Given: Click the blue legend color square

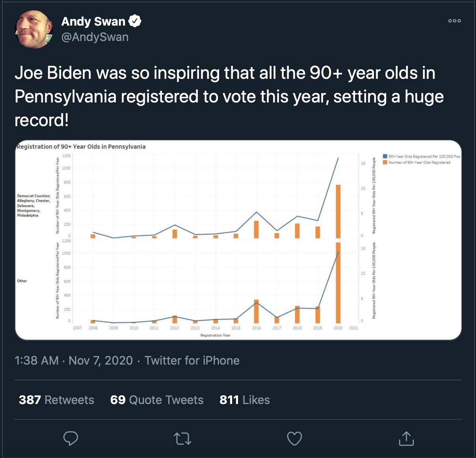Looking at the screenshot, I should pyautogui.click(x=385, y=156).
